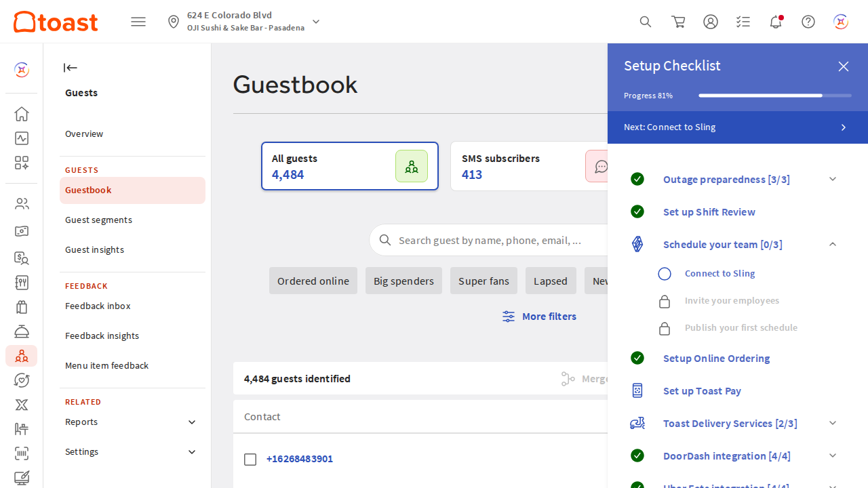Open the search icon in the top bar
Image resolution: width=868 pixels, height=488 pixels.
pyautogui.click(x=646, y=22)
